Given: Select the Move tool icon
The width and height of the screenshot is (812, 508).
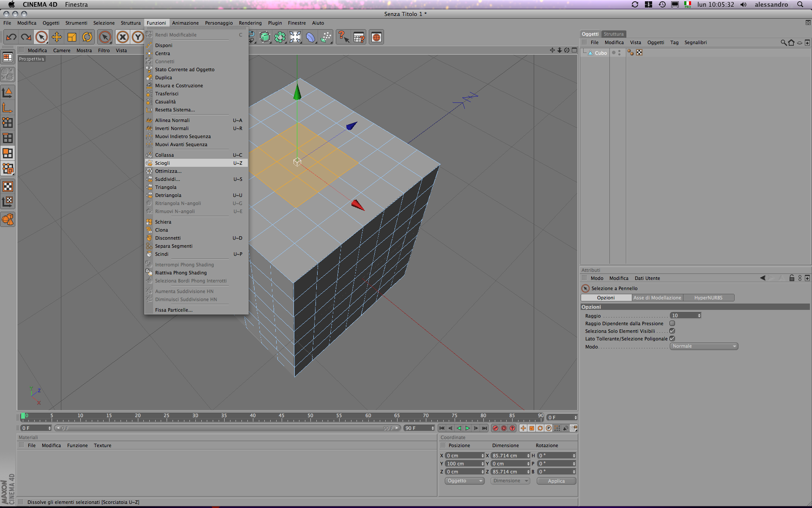Looking at the screenshot, I should (57, 37).
